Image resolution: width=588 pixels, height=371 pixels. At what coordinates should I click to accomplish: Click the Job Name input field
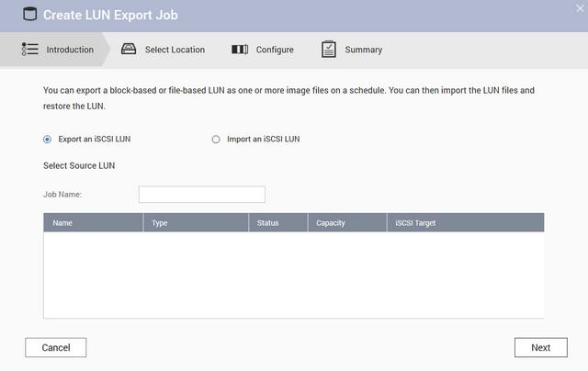(x=202, y=195)
